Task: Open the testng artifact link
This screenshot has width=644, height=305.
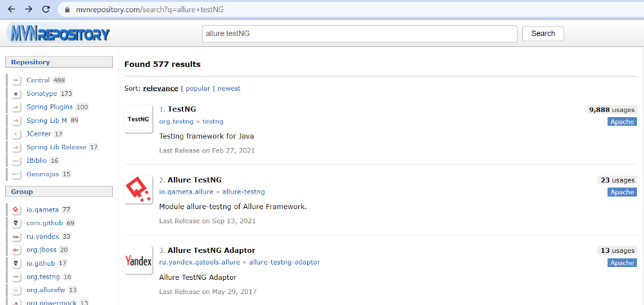Action: pos(213,122)
